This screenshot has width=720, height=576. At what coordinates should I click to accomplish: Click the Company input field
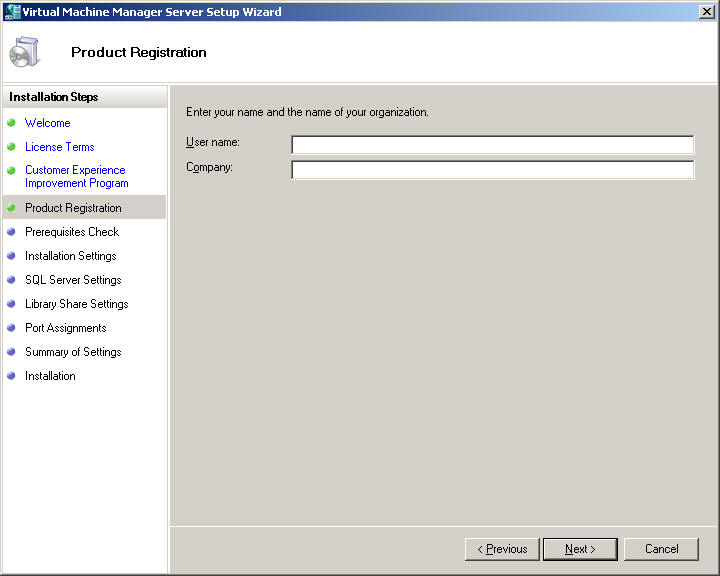pos(492,170)
